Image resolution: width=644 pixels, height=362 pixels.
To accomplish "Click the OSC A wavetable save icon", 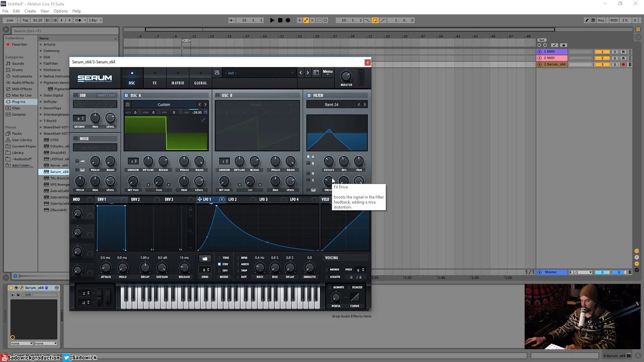I will [x=128, y=105].
